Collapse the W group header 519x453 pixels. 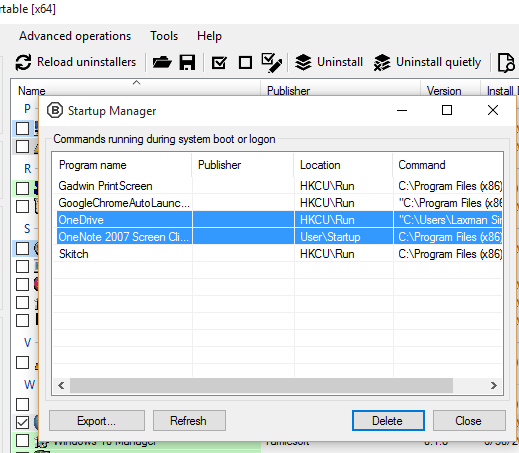click(x=29, y=385)
